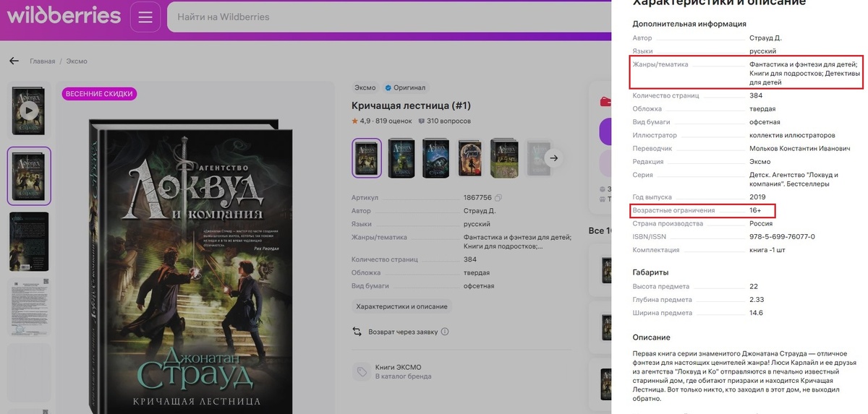Image resolution: width=868 pixels, height=414 pixels.
Task: Click the 'Весенние скидки' badge
Action: 99,94
